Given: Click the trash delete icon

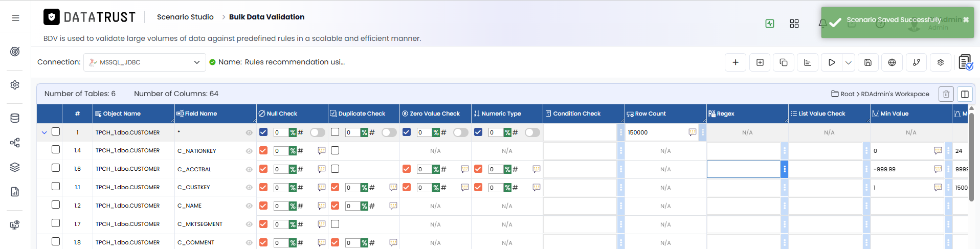Looking at the screenshot, I should 946,94.
